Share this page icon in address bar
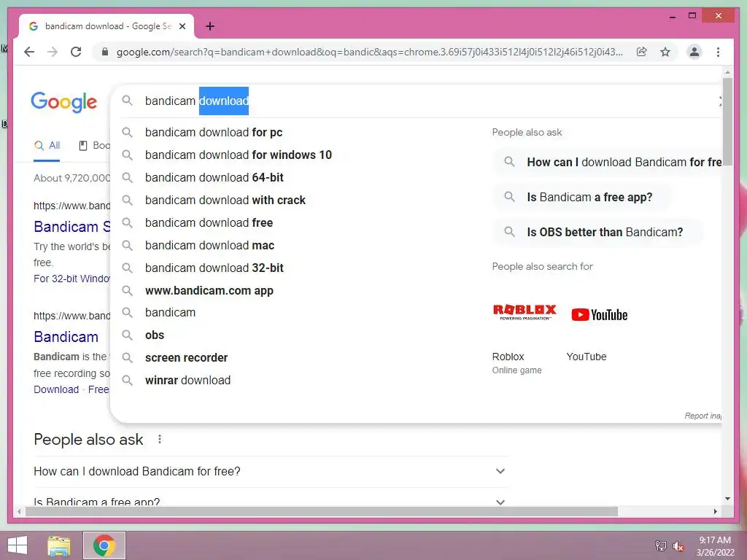This screenshot has width=747, height=560. coord(642,52)
